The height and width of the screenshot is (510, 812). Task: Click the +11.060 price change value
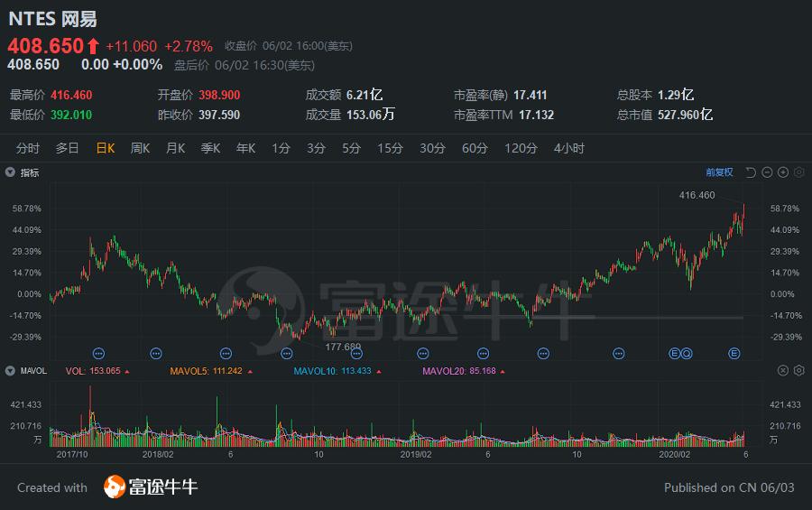131,46
